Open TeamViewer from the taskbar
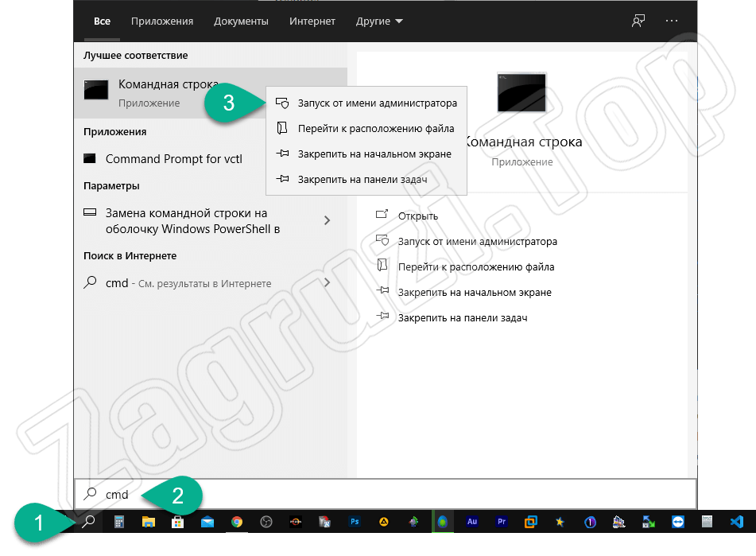The image size is (756, 556). point(677,522)
